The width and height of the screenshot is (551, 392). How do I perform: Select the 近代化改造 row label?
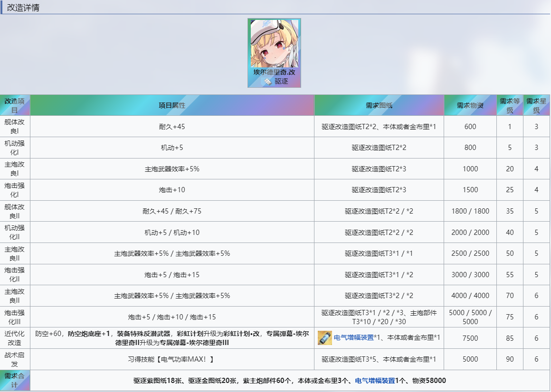click(15, 338)
